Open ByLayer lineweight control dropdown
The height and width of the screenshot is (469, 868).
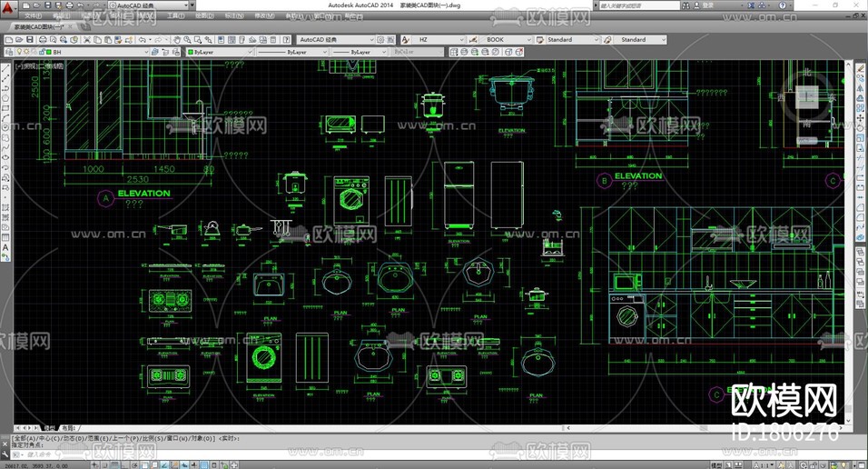360,52
